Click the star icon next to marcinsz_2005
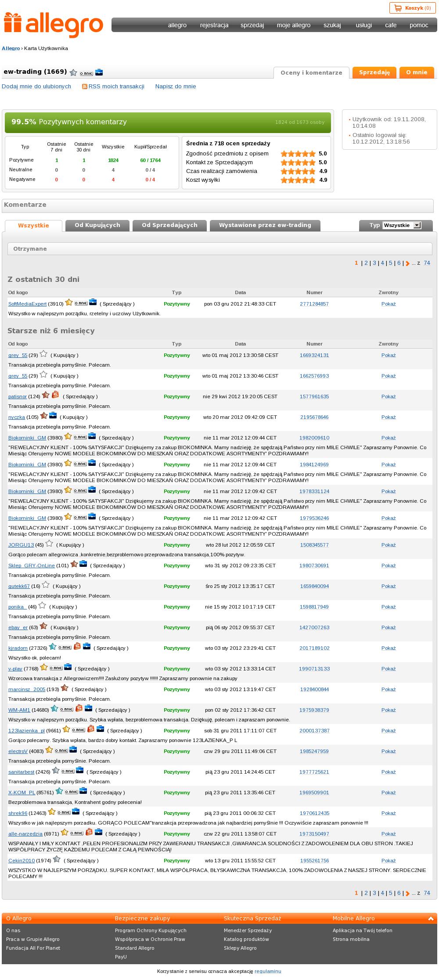 pos(65,688)
